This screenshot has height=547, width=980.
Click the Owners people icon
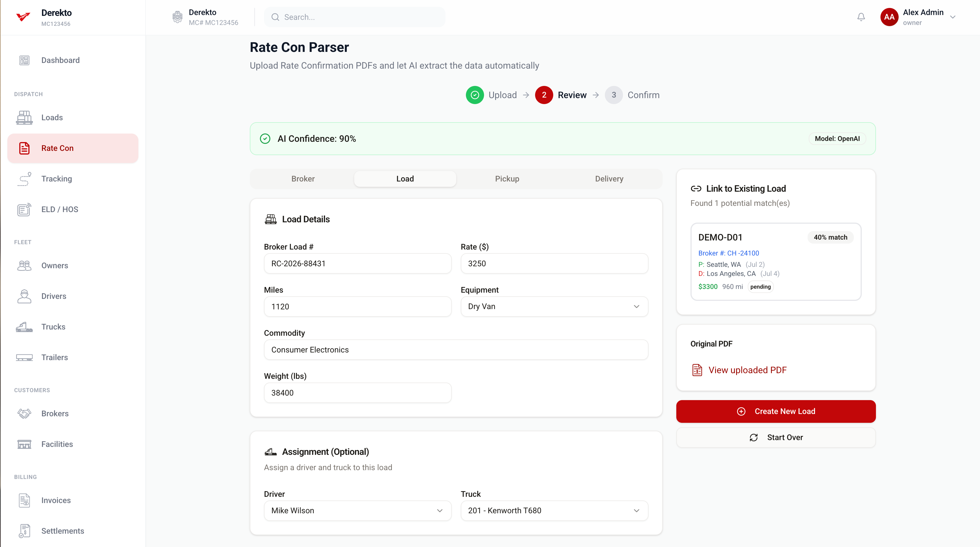pyautogui.click(x=24, y=265)
